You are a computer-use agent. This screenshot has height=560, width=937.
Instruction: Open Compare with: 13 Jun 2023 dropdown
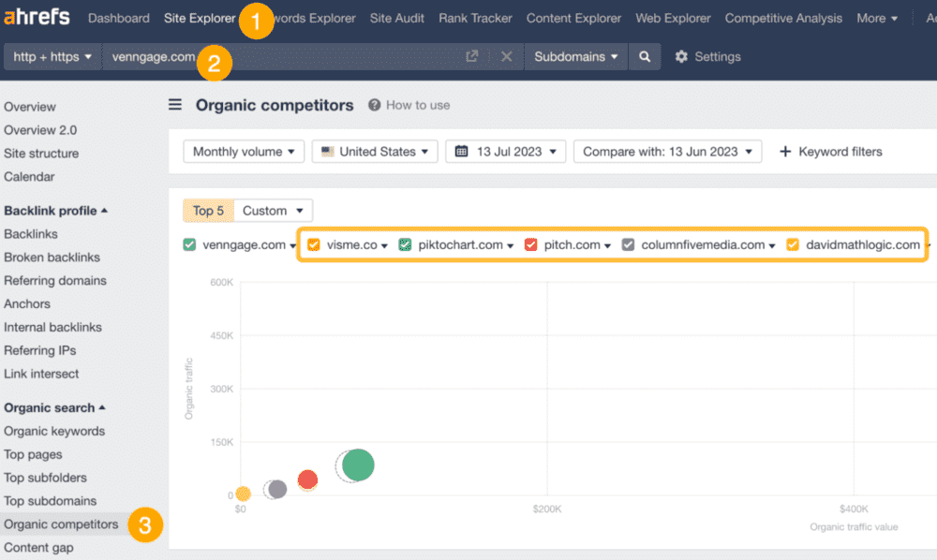pyautogui.click(x=667, y=152)
